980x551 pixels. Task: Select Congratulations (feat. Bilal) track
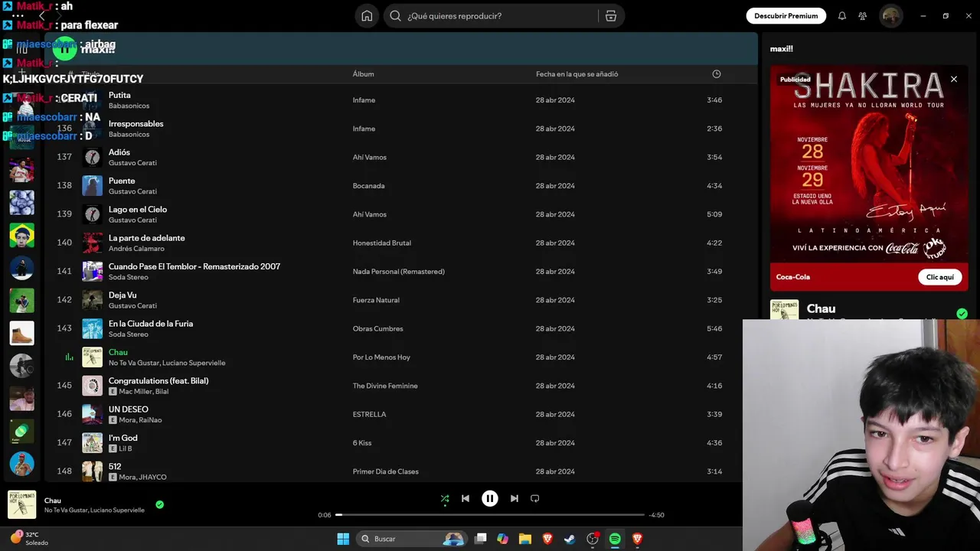(158, 381)
